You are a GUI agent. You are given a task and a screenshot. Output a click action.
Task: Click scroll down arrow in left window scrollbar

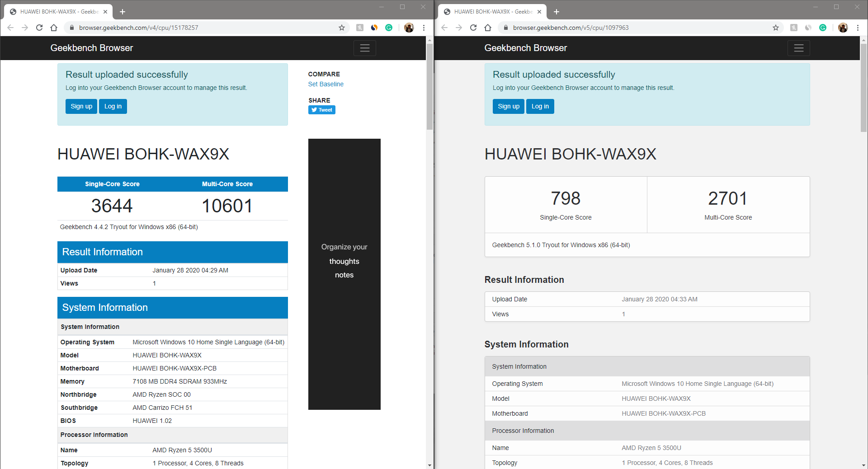point(429,465)
